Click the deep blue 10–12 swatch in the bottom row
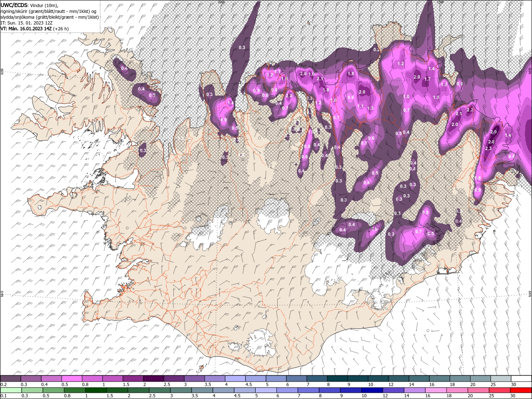The image size is (532, 399). pos(371,390)
